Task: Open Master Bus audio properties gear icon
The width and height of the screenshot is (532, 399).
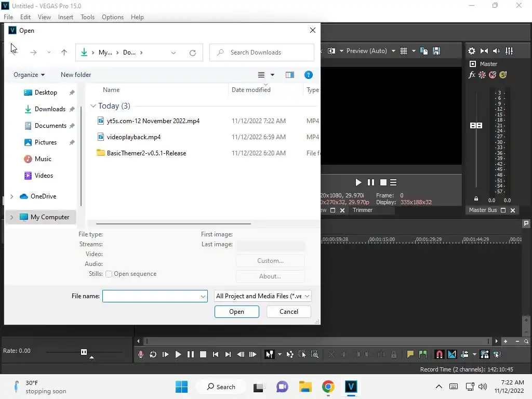Action: pos(472,51)
